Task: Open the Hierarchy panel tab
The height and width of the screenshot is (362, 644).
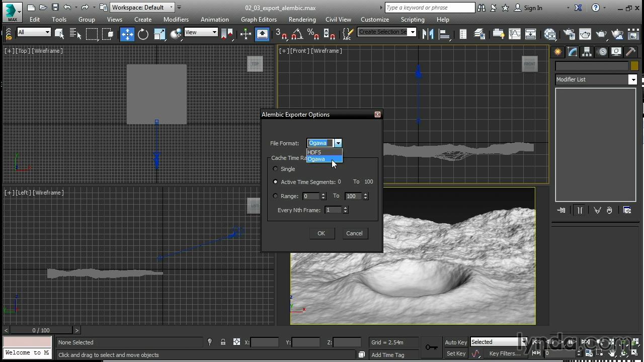Action: tap(587, 52)
